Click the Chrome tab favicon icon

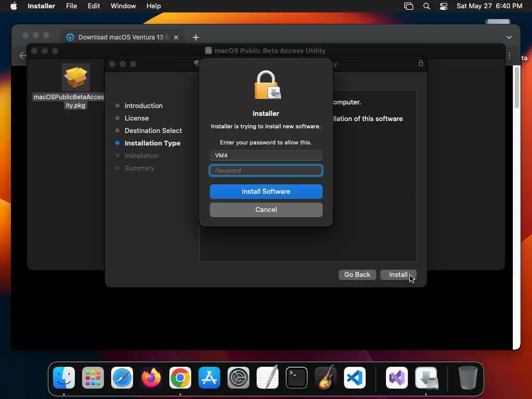(70, 37)
